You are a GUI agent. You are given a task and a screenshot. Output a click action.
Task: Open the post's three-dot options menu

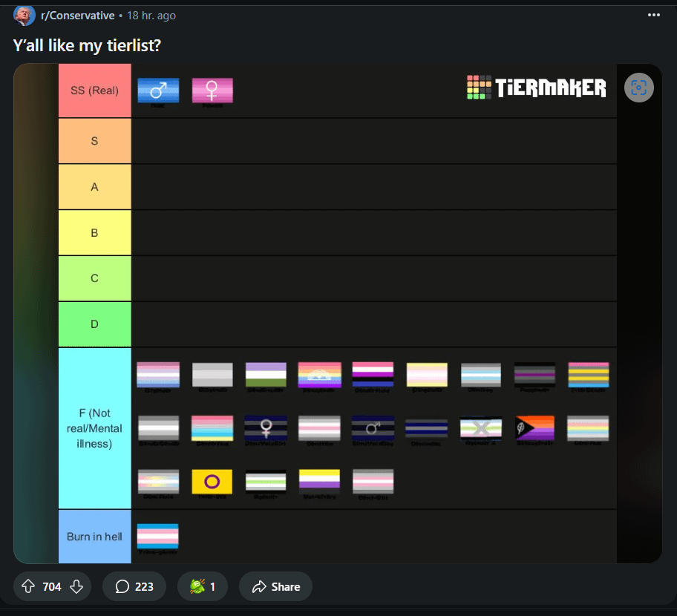pos(654,15)
